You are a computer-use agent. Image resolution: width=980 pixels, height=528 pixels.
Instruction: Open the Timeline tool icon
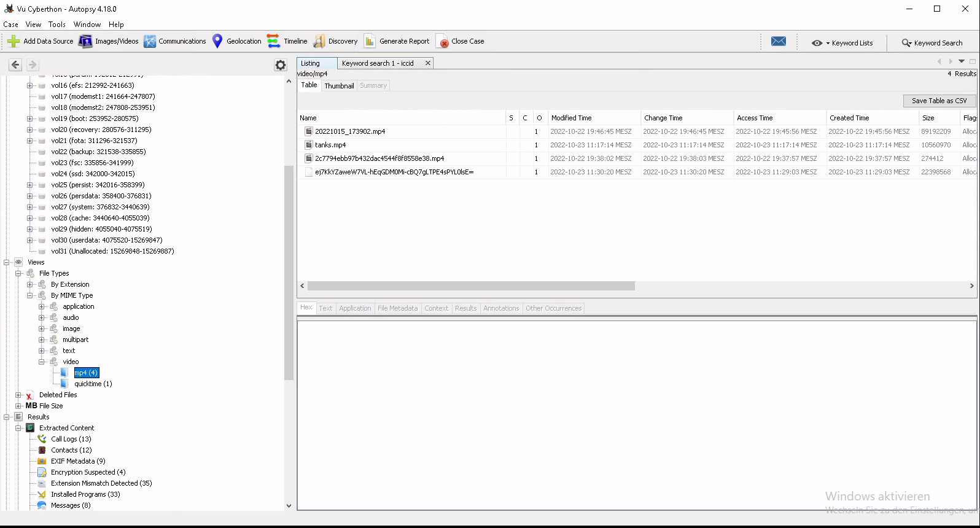[x=273, y=41]
